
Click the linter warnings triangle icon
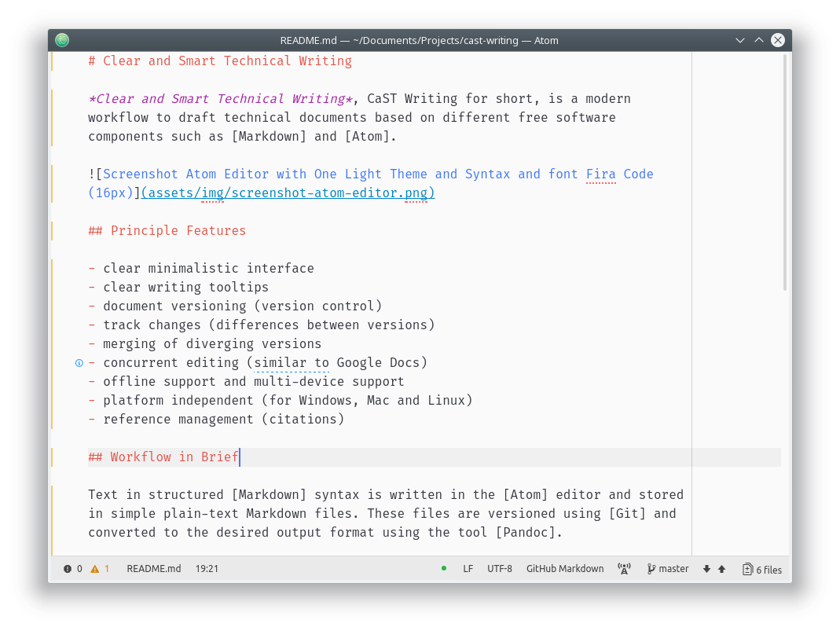click(x=95, y=569)
